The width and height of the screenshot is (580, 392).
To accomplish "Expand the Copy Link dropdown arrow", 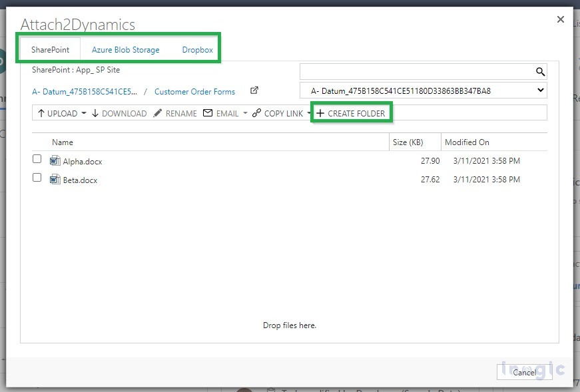I will 309,113.
